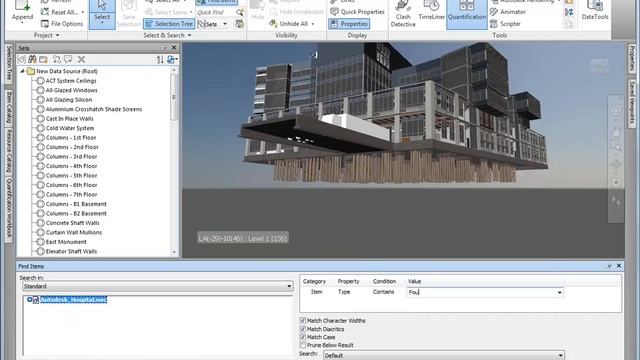Open the Scripter tool
Image resolution: width=640 pixels, height=360 pixels.
click(505, 24)
